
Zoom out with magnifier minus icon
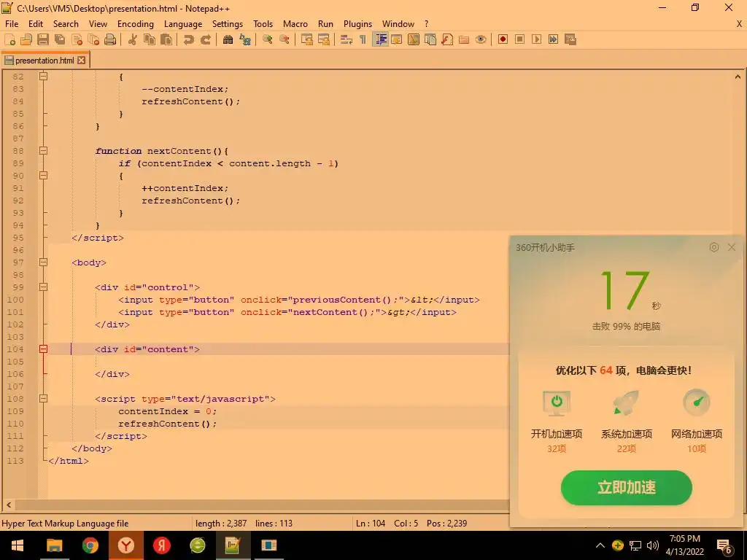pos(285,39)
